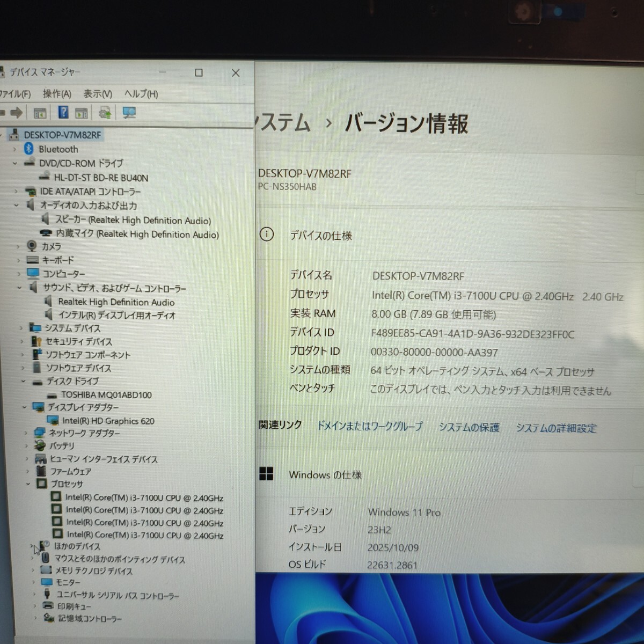Image resolution: width=644 pixels, height=644 pixels.
Task: Select the メモリ テクノロジ デバイス row
Action: [x=93, y=571]
